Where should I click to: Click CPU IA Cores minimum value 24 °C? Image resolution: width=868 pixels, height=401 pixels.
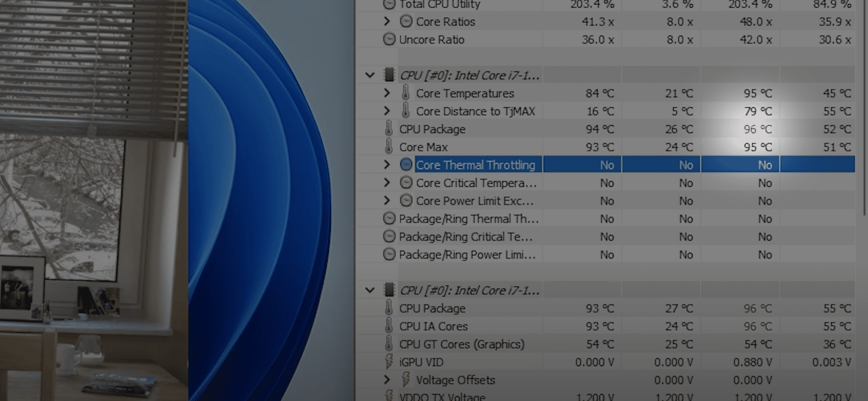click(x=679, y=326)
